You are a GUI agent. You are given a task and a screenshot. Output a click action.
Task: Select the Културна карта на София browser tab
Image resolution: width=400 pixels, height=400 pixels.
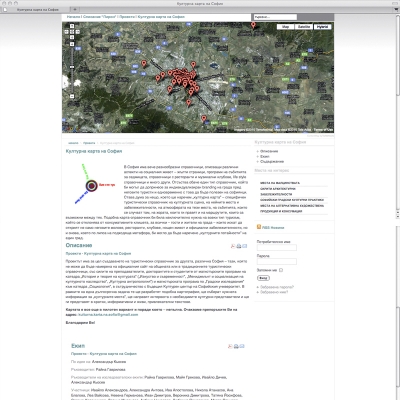tap(37, 10)
